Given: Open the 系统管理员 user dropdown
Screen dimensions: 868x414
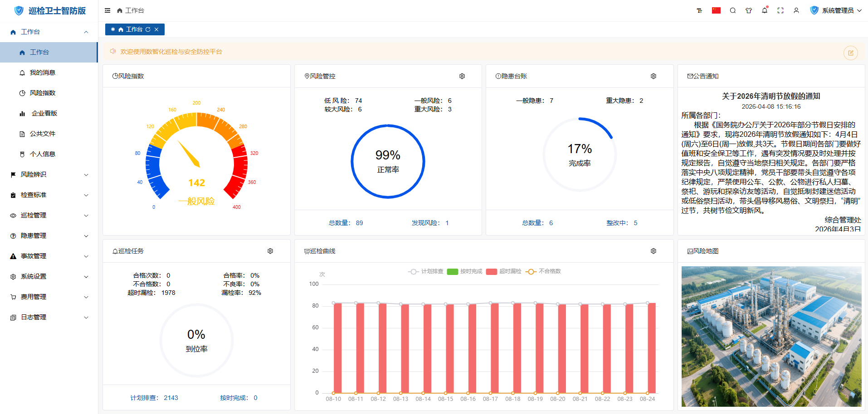Looking at the screenshot, I should pos(836,10).
